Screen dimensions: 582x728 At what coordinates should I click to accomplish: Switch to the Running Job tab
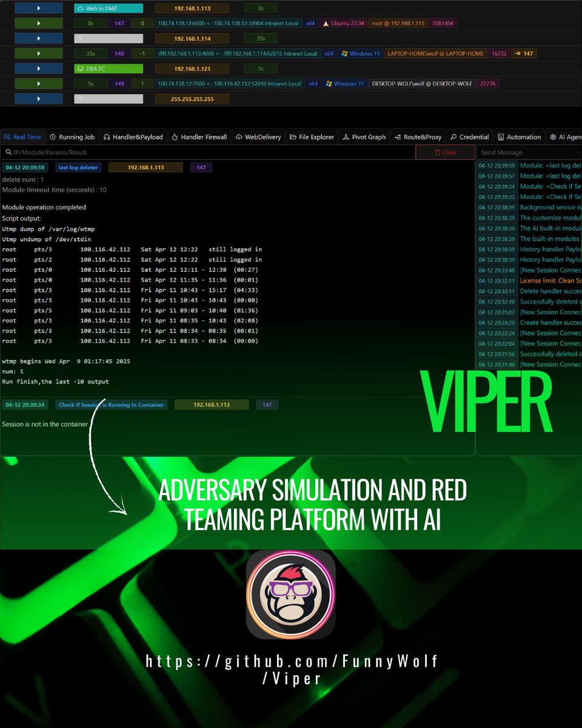coord(72,136)
